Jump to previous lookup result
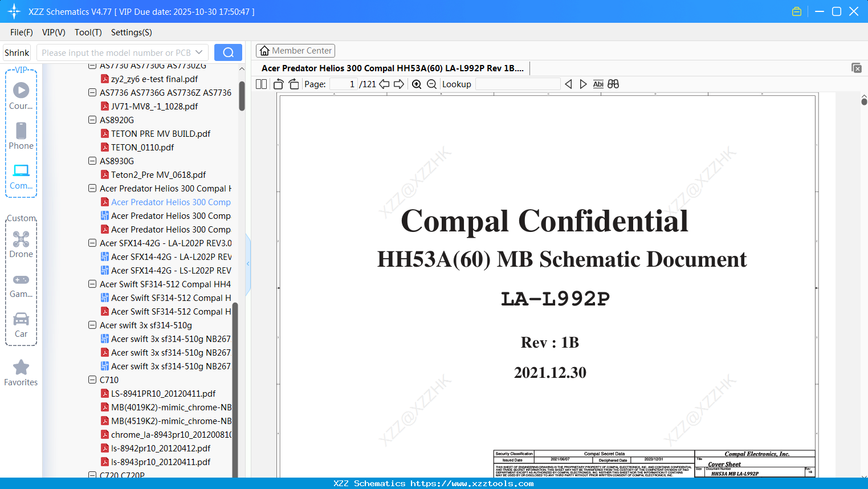 568,84
